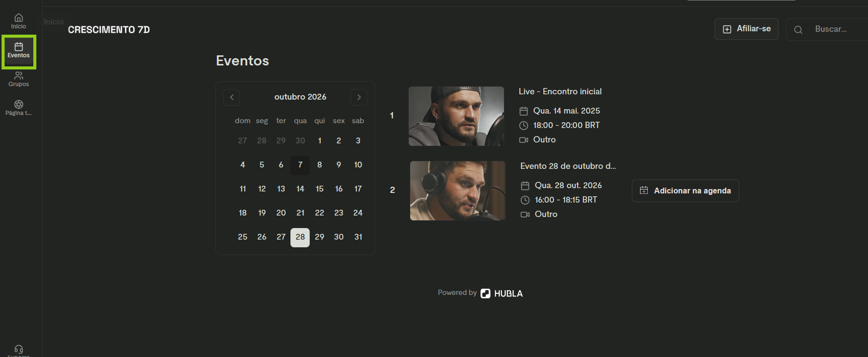The width and height of the screenshot is (868, 357).
Task: Select day 28 in October calendar
Action: (300, 237)
